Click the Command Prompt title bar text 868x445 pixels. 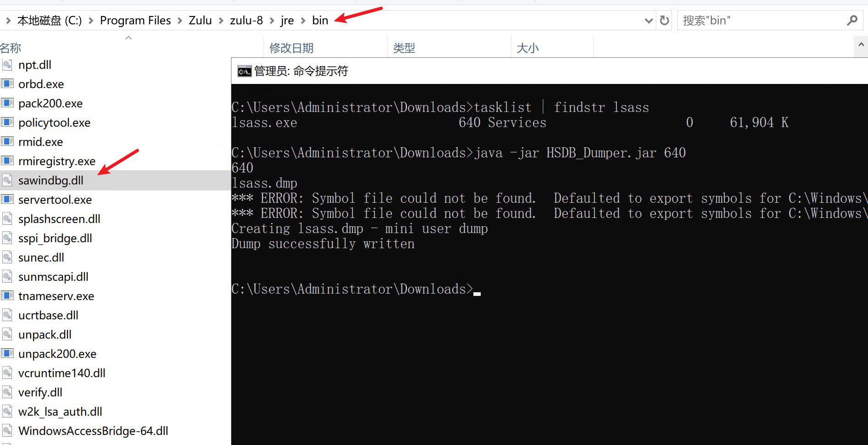(301, 71)
